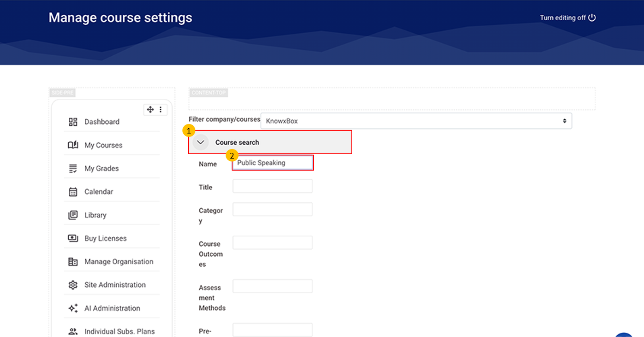
Task: Collapse the Course search chevron
Action: 201,142
